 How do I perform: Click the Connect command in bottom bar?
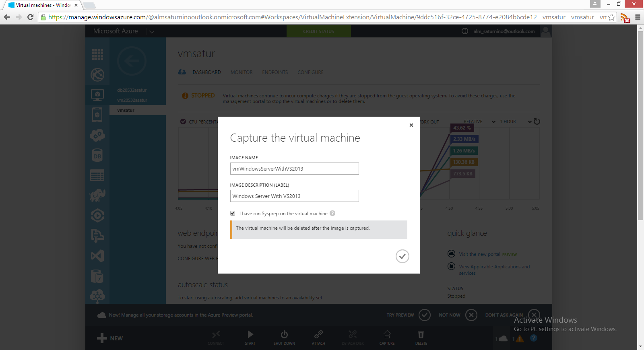pos(216,338)
